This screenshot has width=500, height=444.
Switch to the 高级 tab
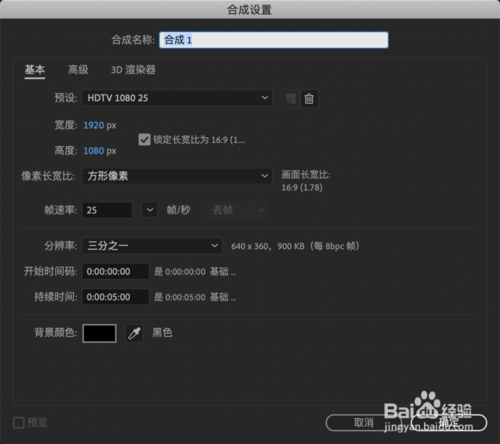click(x=78, y=70)
